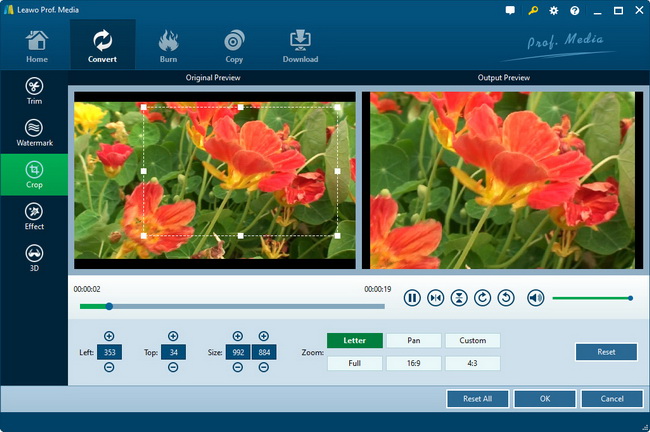
Task: Open the Download module
Action: (x=300, y=46)
